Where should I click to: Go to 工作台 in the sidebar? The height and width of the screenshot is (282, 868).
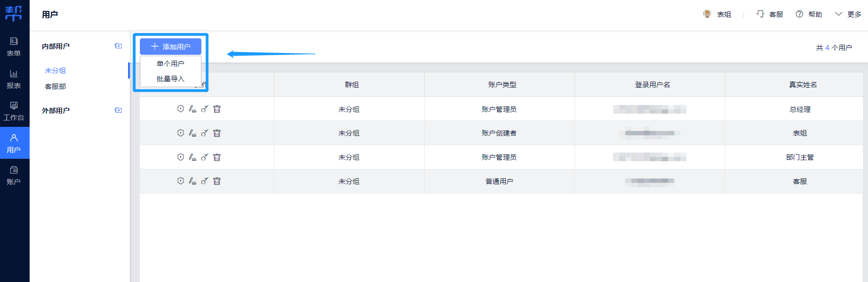pos(14,111)
